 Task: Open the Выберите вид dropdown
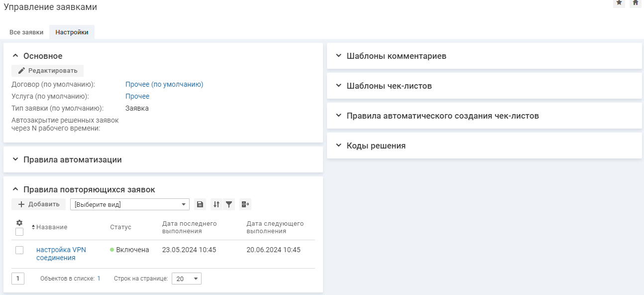click(129, 204)
